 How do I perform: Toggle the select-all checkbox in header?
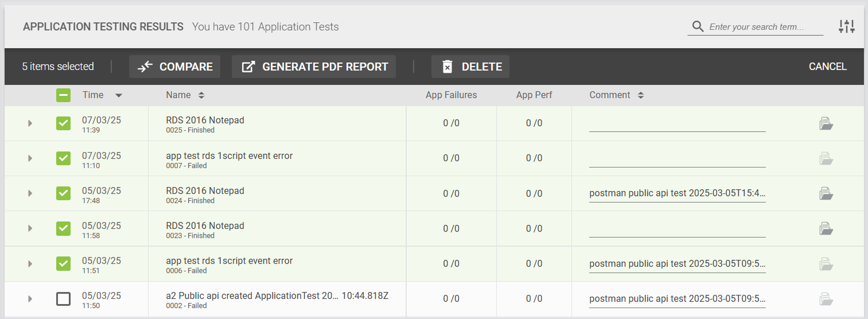63,95
